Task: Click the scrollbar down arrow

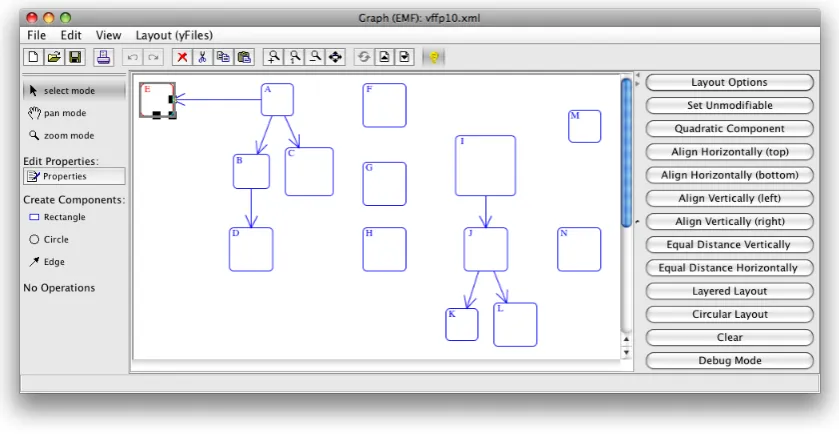Action: pyautogui.click(x=626, y=353)
